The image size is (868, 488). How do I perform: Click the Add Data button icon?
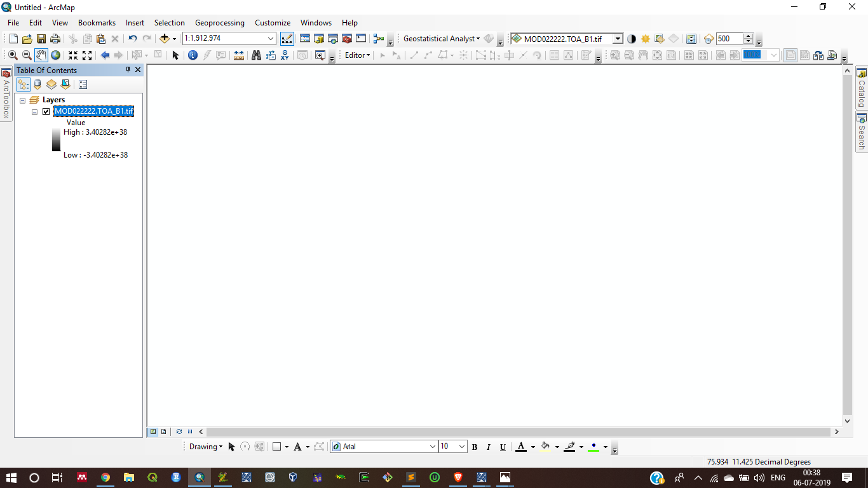(x=165, y=39)
